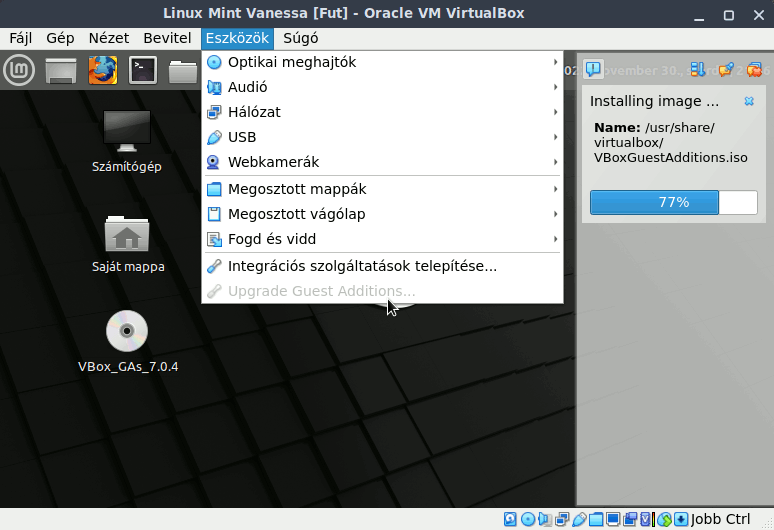Open the Hálózat submenu

pos(383,112)
